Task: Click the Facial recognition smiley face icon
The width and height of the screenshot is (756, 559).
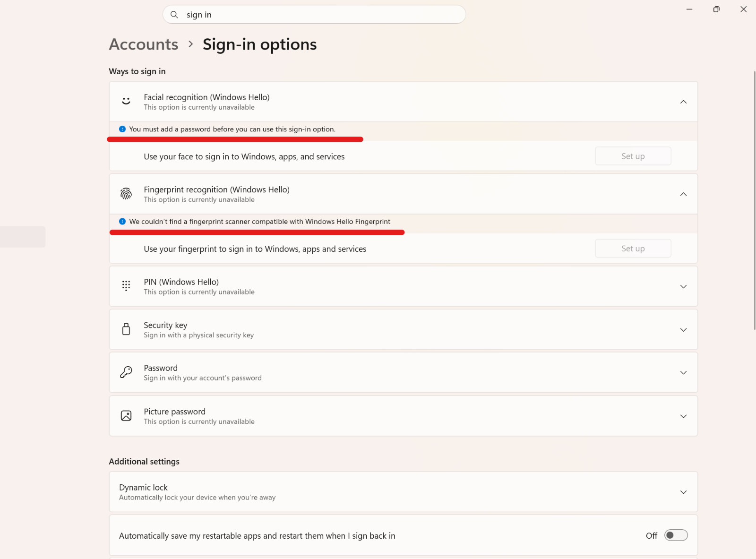Action: pyautogui.click(x=126, y=101)
